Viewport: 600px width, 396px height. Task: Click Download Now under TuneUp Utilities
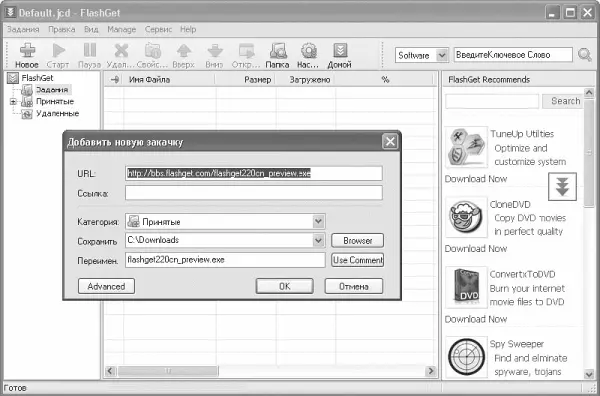click(x=476, y=179)
